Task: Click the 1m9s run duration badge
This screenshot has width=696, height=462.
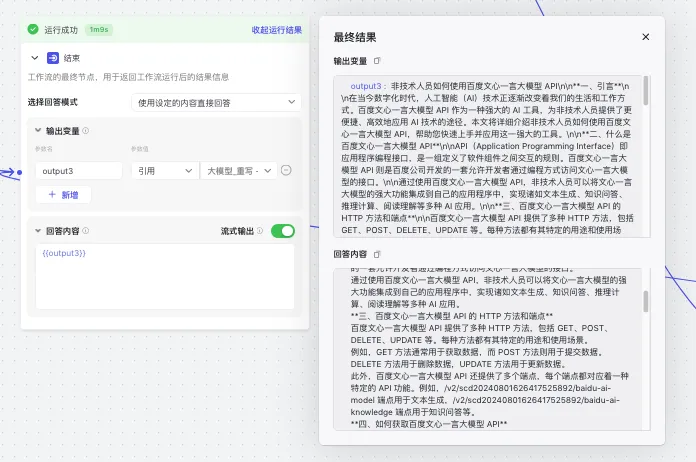Action: click(x=99, y=30)
